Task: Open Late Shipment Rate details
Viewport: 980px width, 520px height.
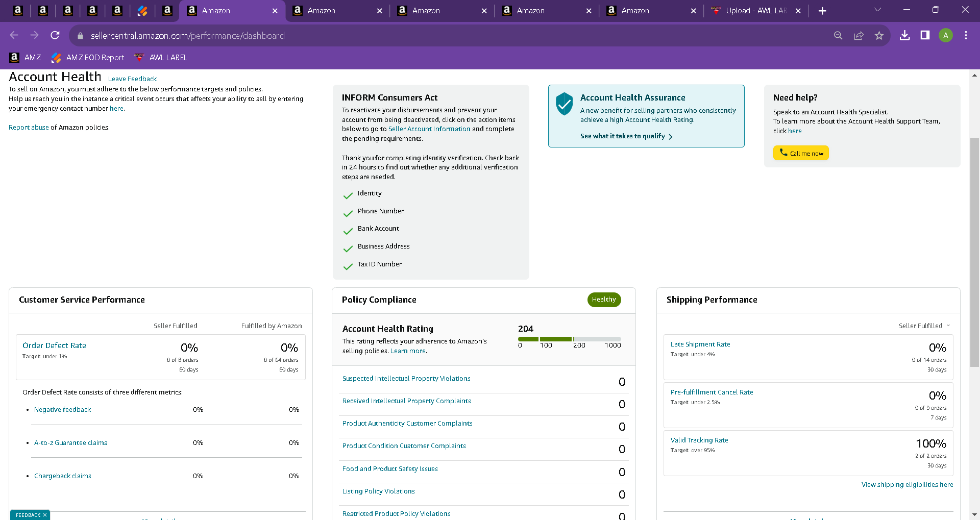Action: [700, 344]
